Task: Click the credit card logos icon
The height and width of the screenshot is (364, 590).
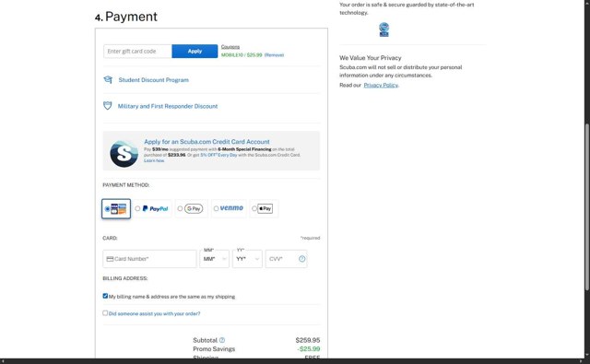Action: tap(119, 208)
